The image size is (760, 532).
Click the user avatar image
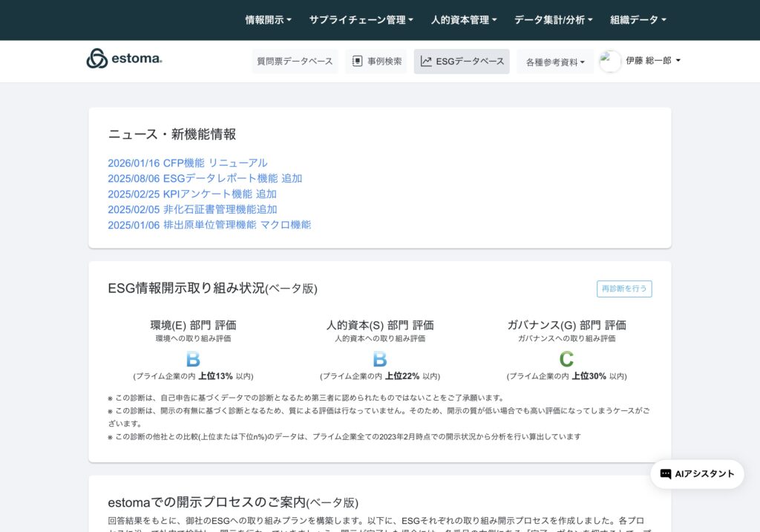(610, 62)
